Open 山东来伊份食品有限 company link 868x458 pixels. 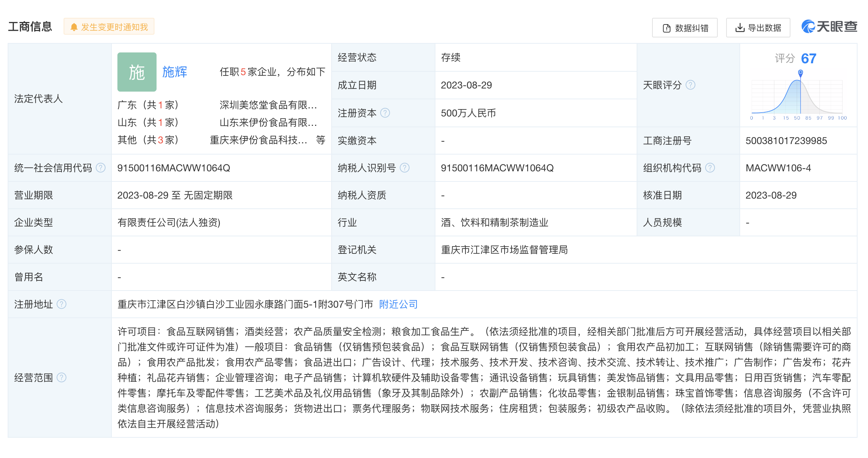coord(268,122)
